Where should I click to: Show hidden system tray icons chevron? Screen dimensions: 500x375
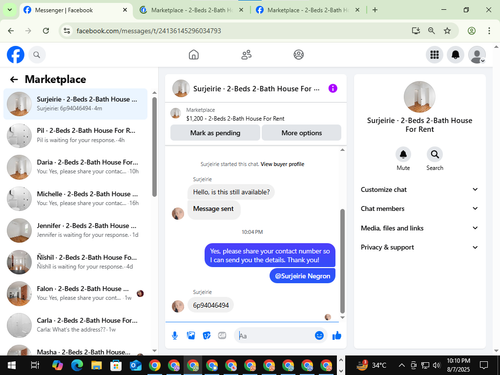(402, 365)
